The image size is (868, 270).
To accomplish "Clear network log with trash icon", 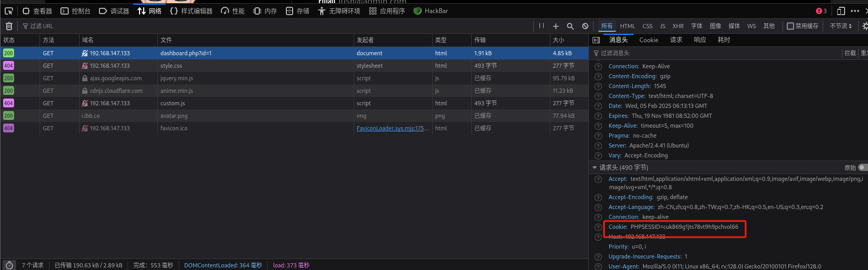I will [9, 26].
